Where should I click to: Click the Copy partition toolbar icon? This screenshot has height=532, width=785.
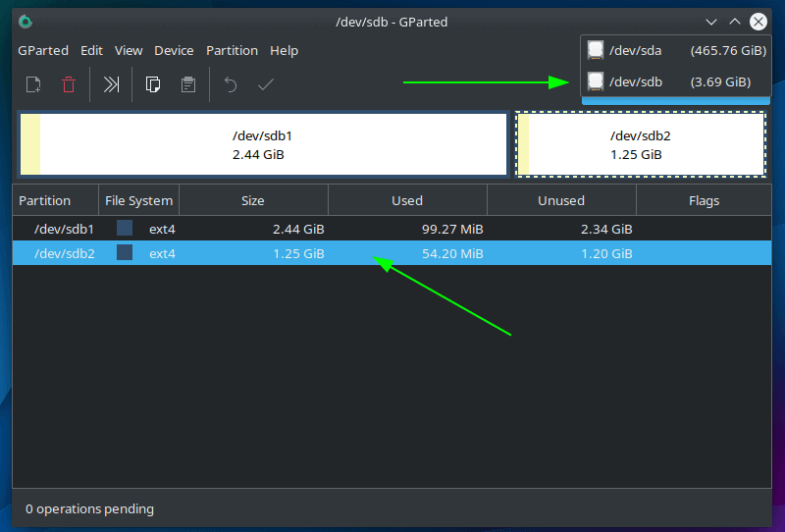pyautogui.click(x=153, y=84)
